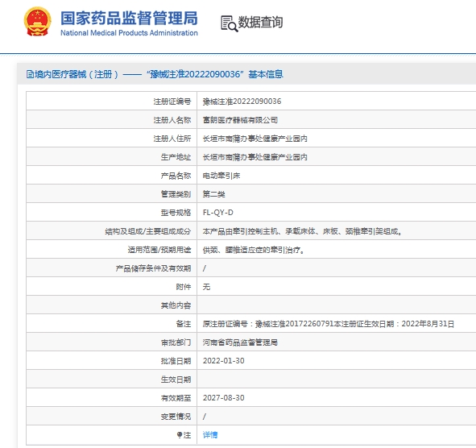This screenshot has height=448, width=476.
Task: Click the 型号规格 row label
Action: coord(176,213)
